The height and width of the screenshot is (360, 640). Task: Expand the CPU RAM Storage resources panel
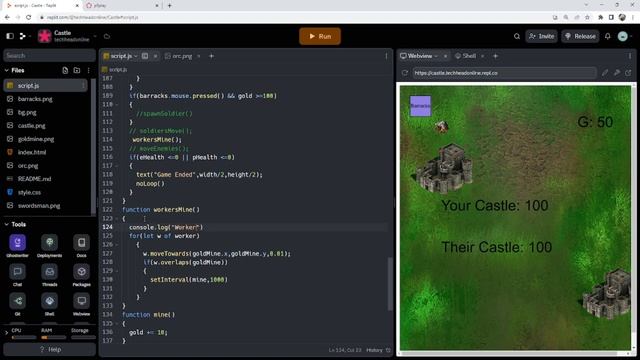click(6, 333)
